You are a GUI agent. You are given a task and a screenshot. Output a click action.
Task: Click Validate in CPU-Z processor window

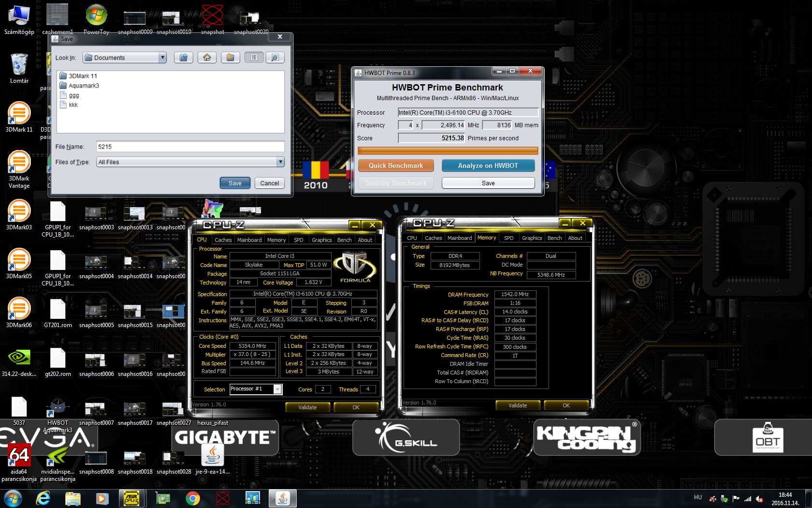point(307,407)
